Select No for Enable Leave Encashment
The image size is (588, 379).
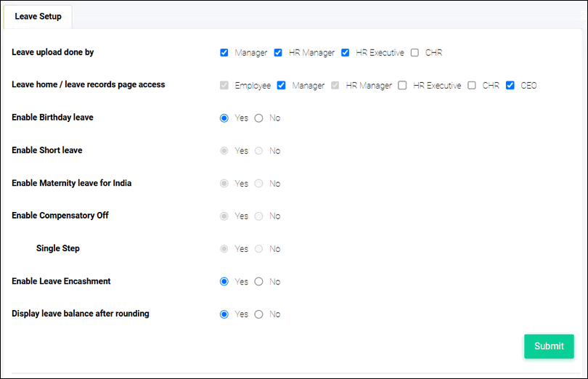(258, 282)
